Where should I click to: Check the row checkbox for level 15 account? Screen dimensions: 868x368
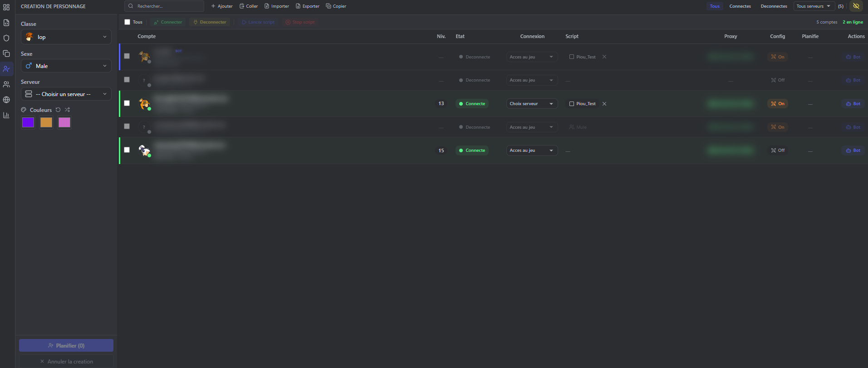(127, 150)
